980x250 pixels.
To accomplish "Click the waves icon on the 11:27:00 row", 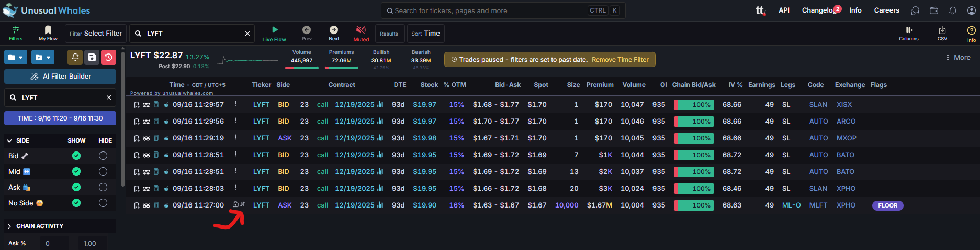I will pyautogui.click(x=147, y=205).
